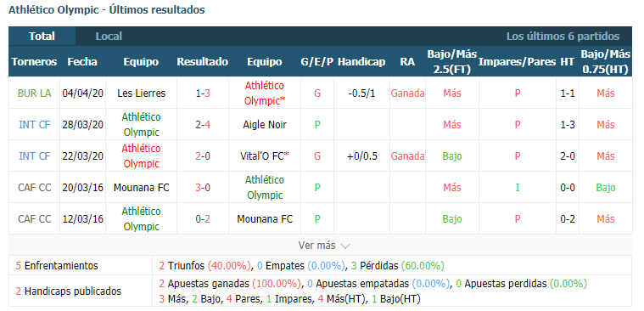Open the 3-0 Mounana FC result
This screenshot has height=311, width=644.
click(203, 188)
